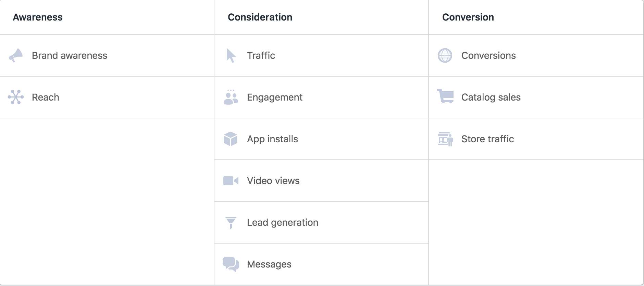Select the "Video views" objective label
Viewport: 644px width, 286px height.
(273, 181)
